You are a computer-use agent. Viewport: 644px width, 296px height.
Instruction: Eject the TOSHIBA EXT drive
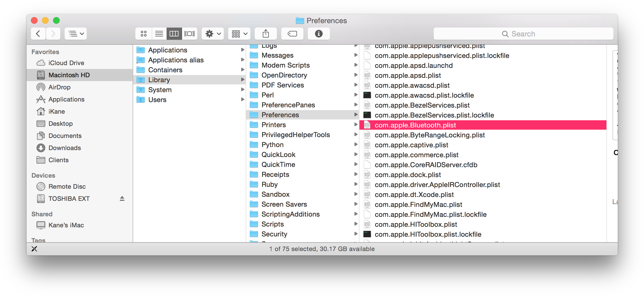(x=122, y=199)
